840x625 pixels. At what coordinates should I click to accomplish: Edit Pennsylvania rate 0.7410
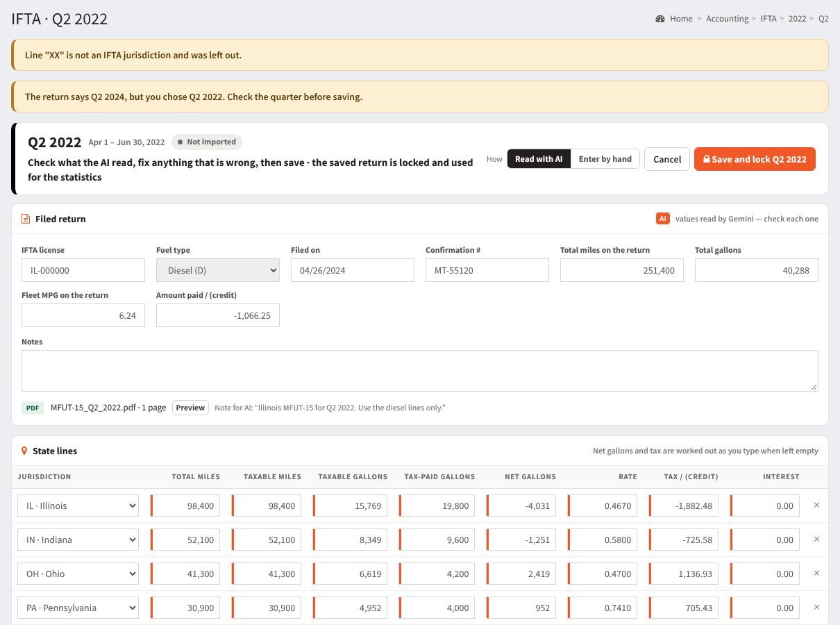pos(603,608)
